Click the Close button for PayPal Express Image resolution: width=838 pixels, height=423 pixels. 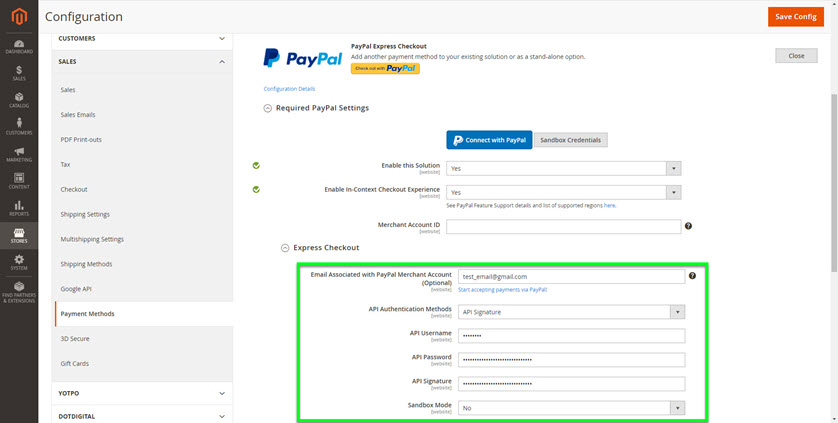pos(796,56)
